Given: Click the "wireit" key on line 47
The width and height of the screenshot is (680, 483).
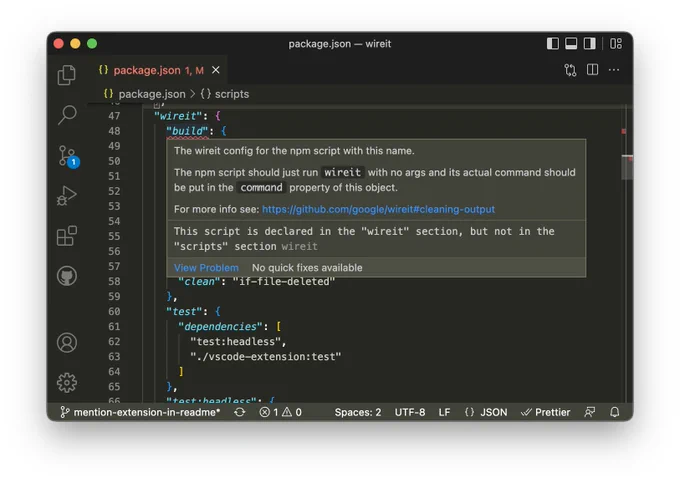Looking at the screenshot, I should [178, 116].
